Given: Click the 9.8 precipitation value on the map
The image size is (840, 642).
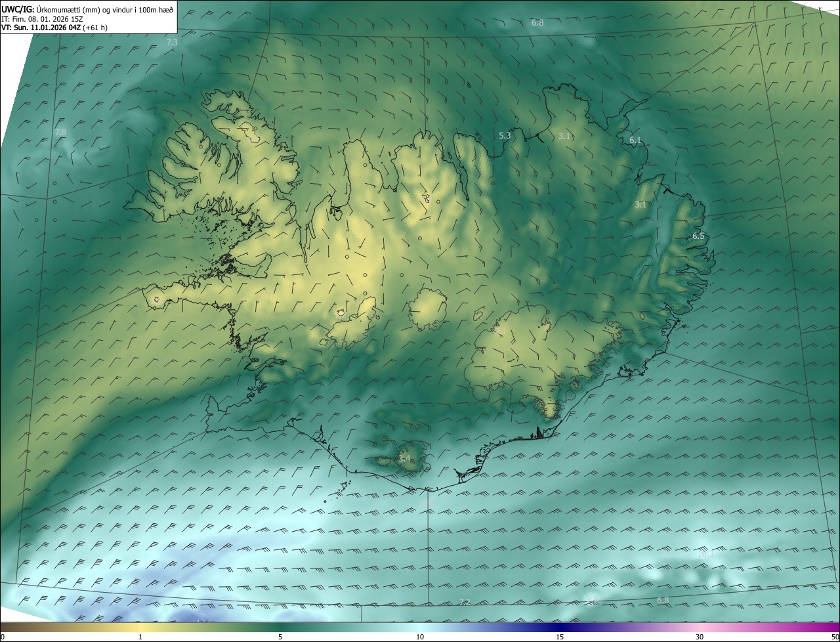Looking at the screenshot, I should tap(591, 599).
